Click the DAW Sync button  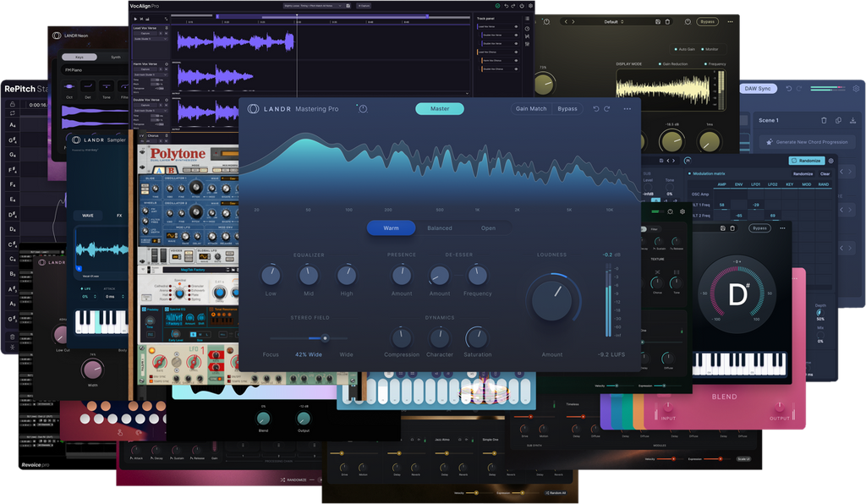pyautogui.click(x=758, y=88)
